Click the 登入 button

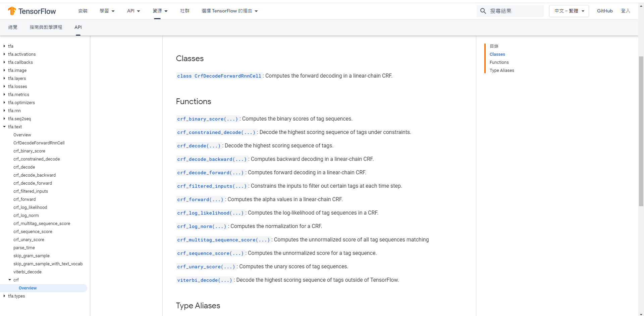click(x=626, y=11)
